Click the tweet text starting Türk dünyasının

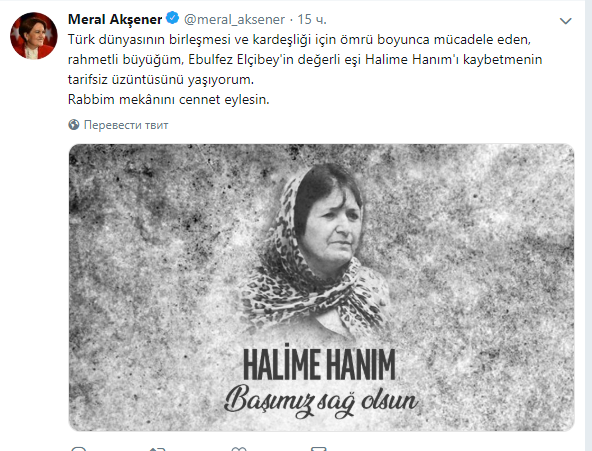click(x=305, y=69)
